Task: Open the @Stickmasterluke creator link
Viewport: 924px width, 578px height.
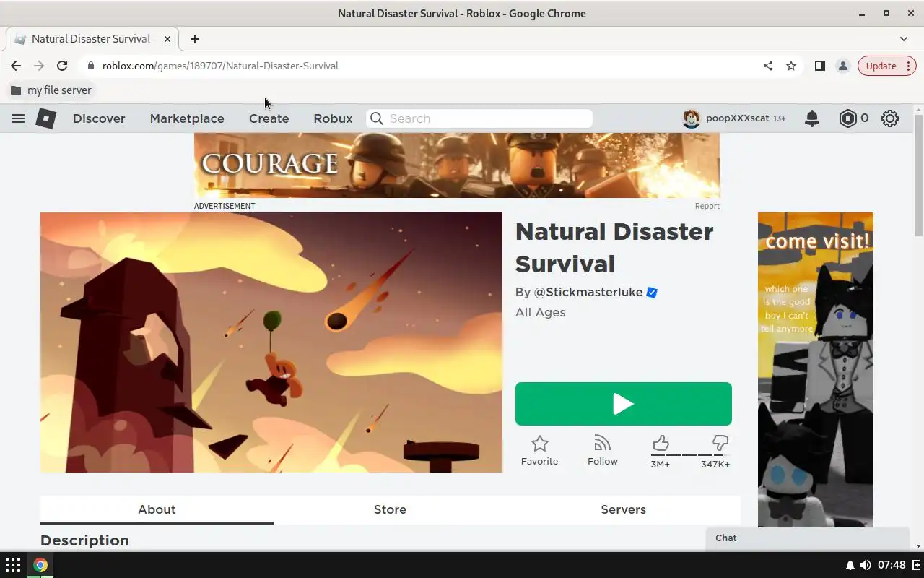Action: pos(588,292)
